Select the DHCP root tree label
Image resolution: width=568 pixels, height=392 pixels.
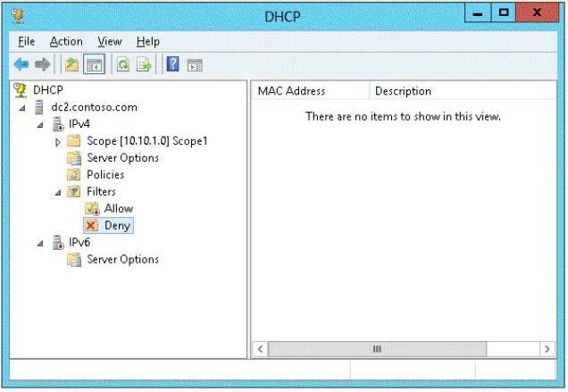48,90
